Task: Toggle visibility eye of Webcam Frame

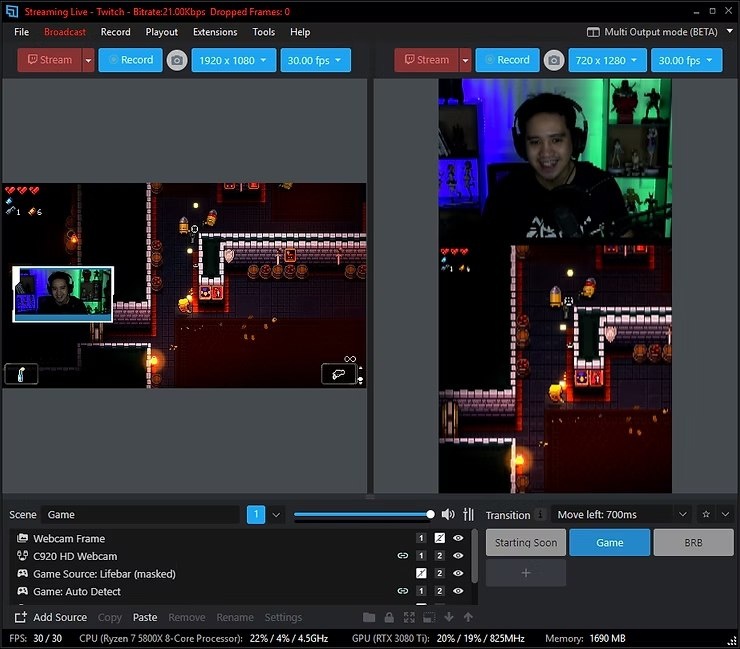Action: (x=458, y=538)
